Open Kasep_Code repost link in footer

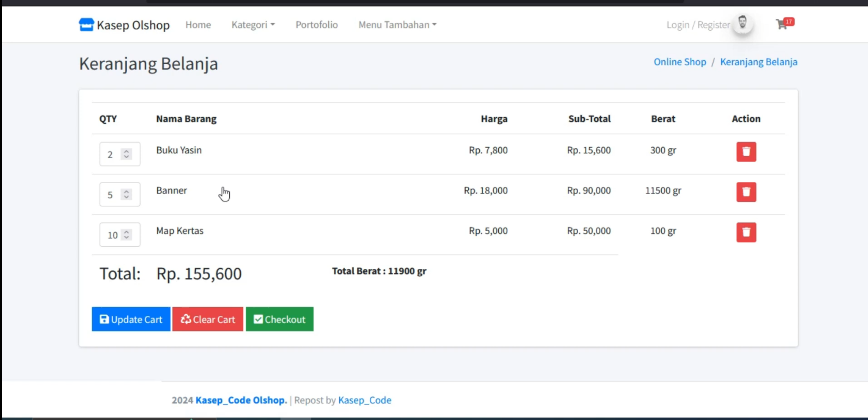[x=365, y=400]
